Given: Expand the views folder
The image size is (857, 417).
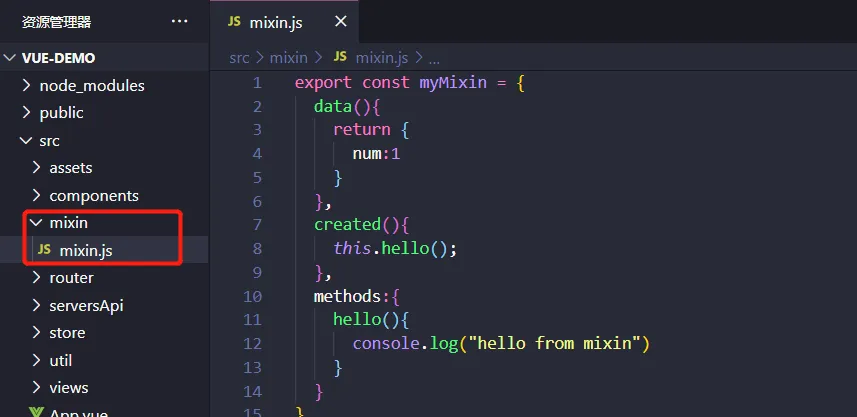Looking at the screenshot, I should click(x=37, y=387).
